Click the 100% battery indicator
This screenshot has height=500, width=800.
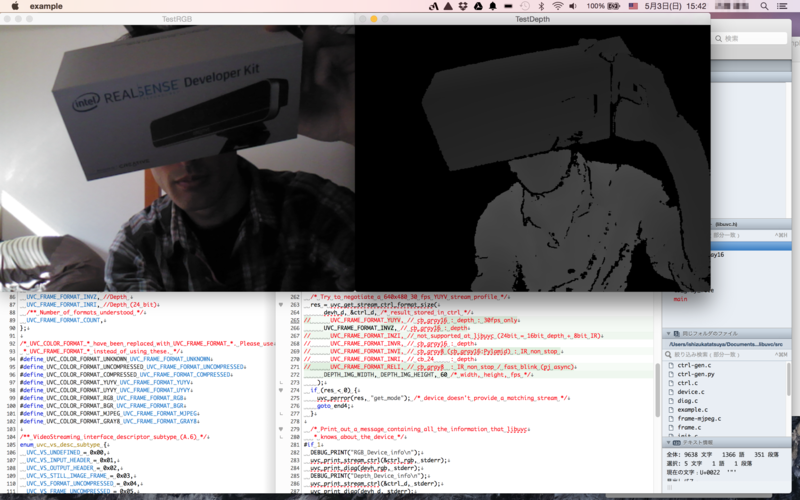pos(603,6)
